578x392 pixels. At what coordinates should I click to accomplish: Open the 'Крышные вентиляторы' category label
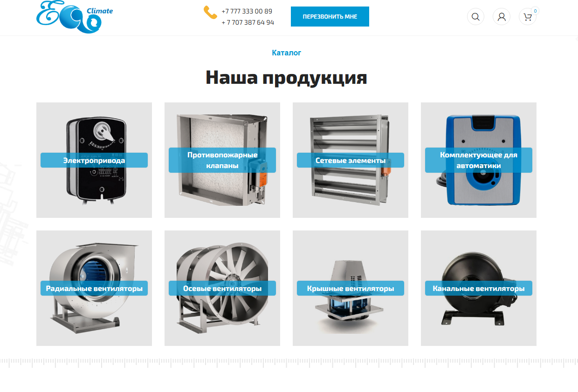(351, 288)
